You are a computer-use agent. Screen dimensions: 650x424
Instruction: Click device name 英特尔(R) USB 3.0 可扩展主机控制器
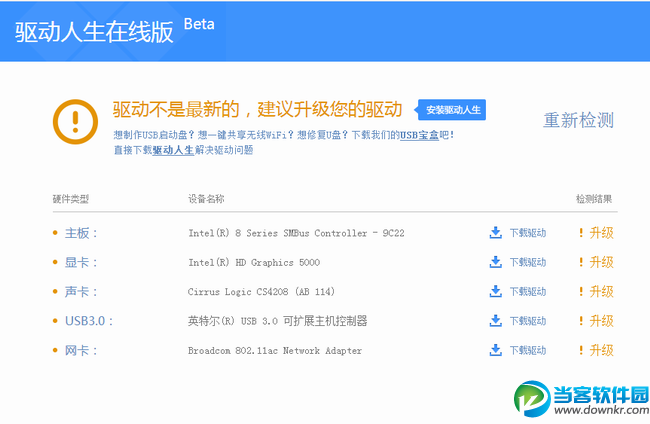point(277,321)
